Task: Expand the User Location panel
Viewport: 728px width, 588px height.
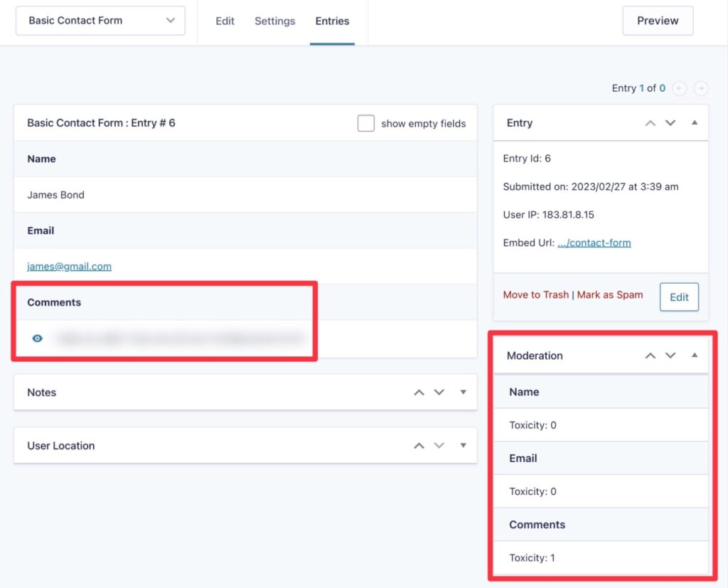Action: pos(463,445)
